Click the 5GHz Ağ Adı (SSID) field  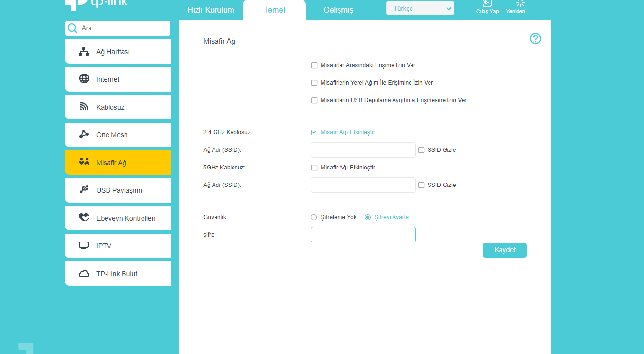click(363, 185)
